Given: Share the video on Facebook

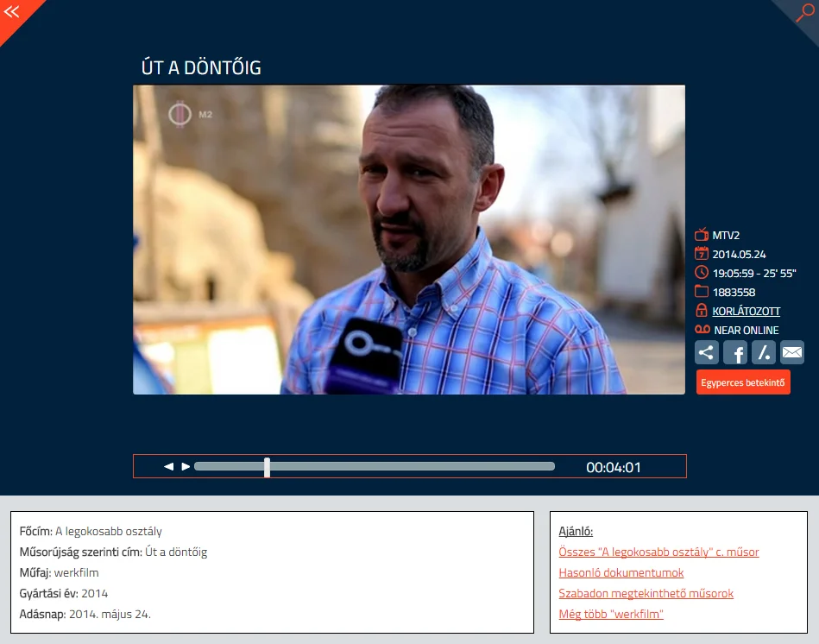Looking at the screenshot, I should [735, 352].
